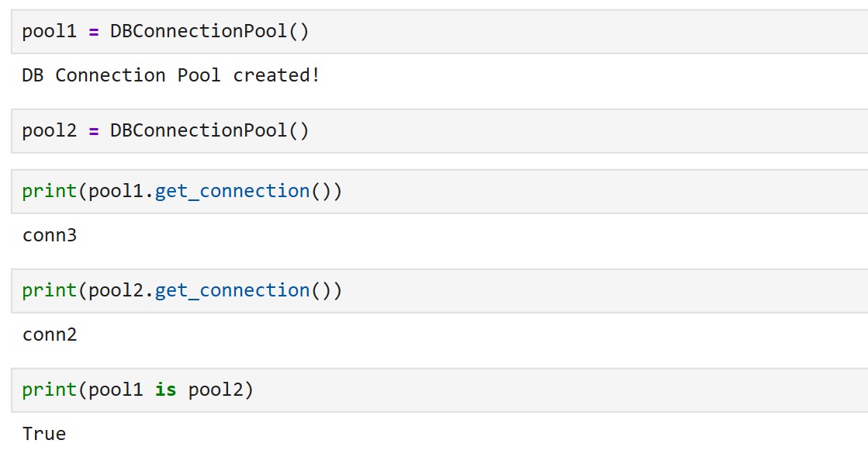Viewport: 868px width, 454px height.
Task: Click the pool1 variable in the first assignment cell
Action: (50, 32)
